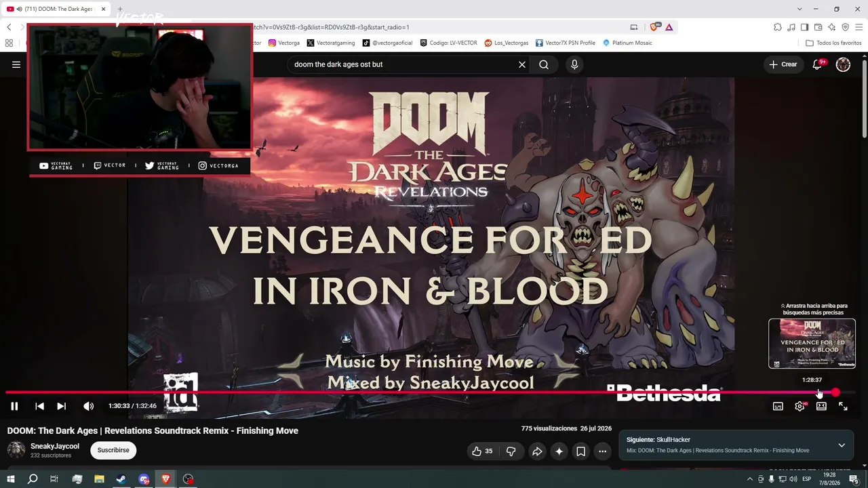Click the SneakyJaycool channel avatar
868x488 pixels.
point(16,450)
